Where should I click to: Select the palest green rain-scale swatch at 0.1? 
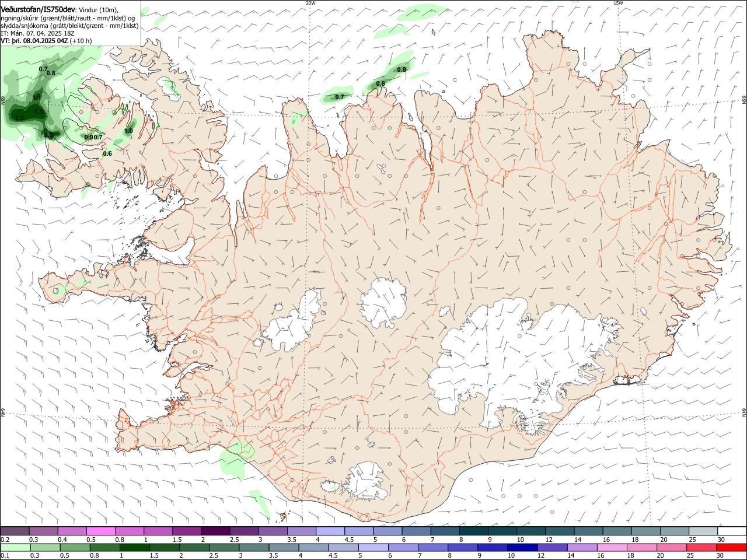point(15,547)
